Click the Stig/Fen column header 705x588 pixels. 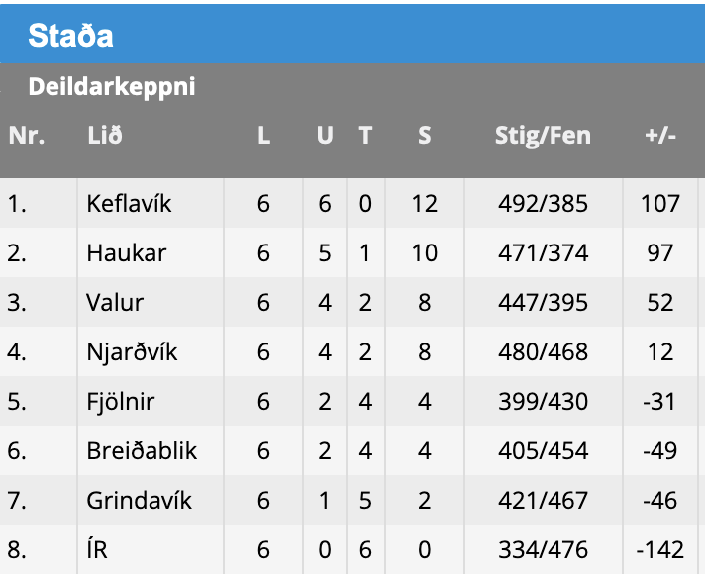point(543,136)
